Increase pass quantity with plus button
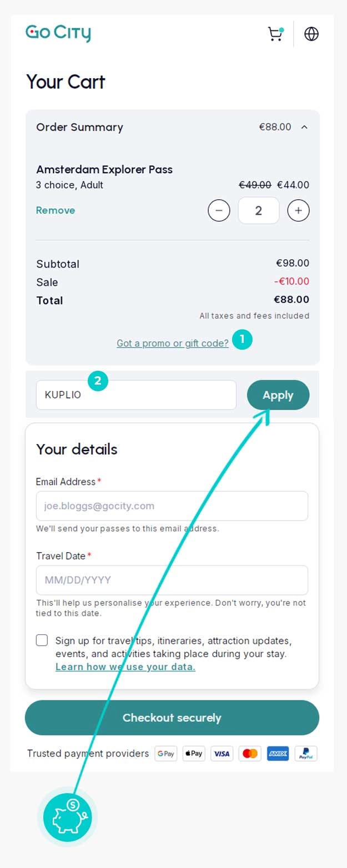The height and width of the screenshot is (868, 347). pyautogui.click(x=298, y=210)
